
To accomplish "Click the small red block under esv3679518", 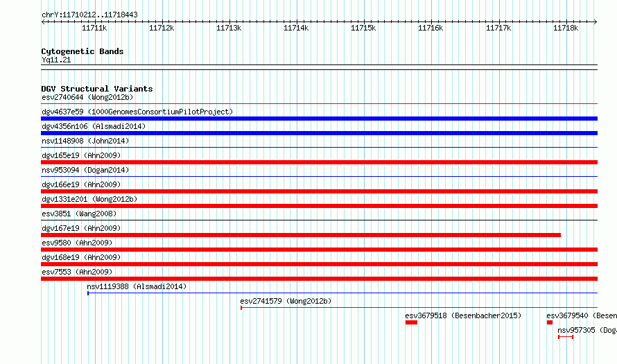I will coord(411,322).
